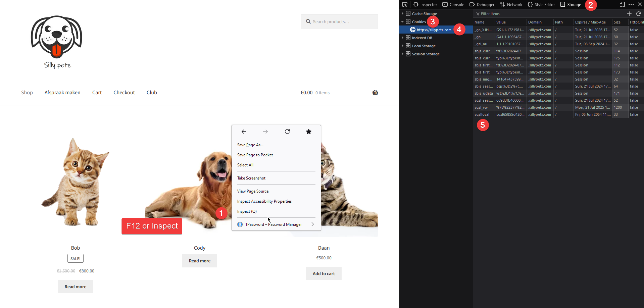Bookmark page via star icon
The height and width of the screenshot is (308, 644).
coord(309,132)
